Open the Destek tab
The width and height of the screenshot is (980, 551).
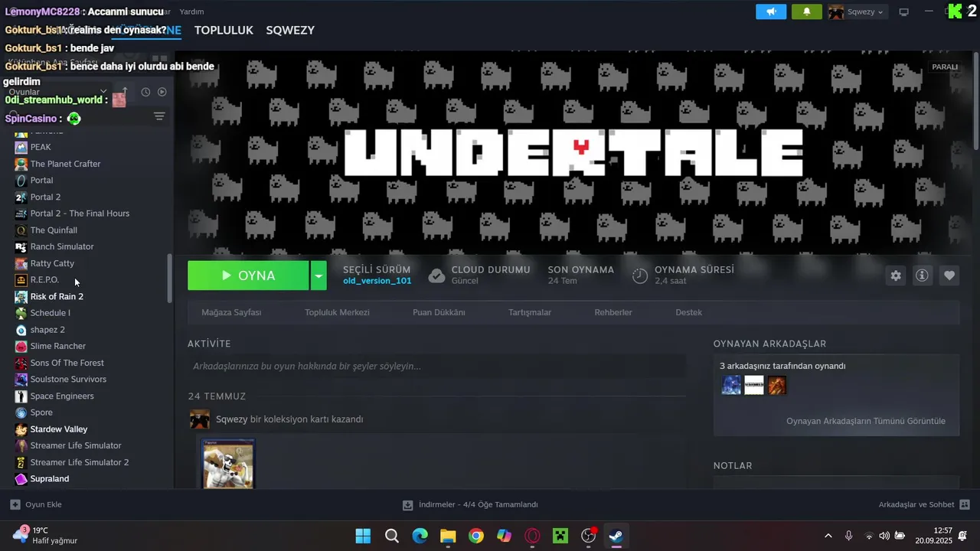coord(688,312)
